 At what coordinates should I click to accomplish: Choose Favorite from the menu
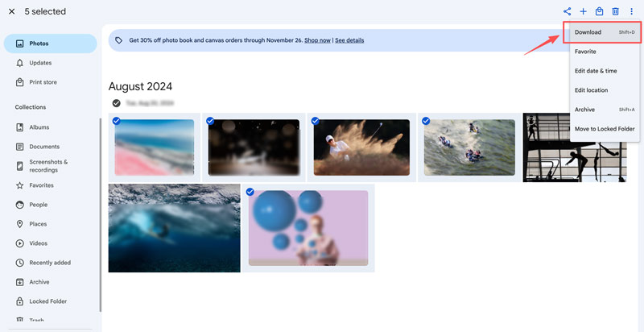pyautogui.click(x=605, y=52)
